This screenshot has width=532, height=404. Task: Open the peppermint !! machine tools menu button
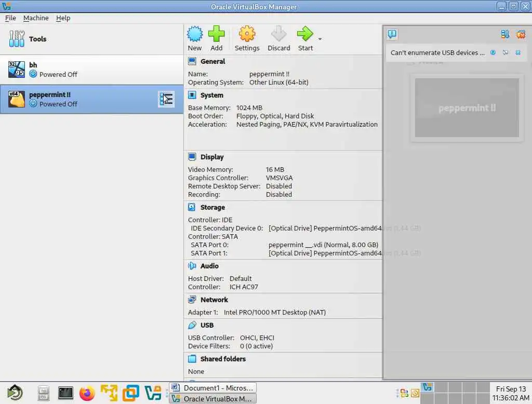(x=166, y=99)
